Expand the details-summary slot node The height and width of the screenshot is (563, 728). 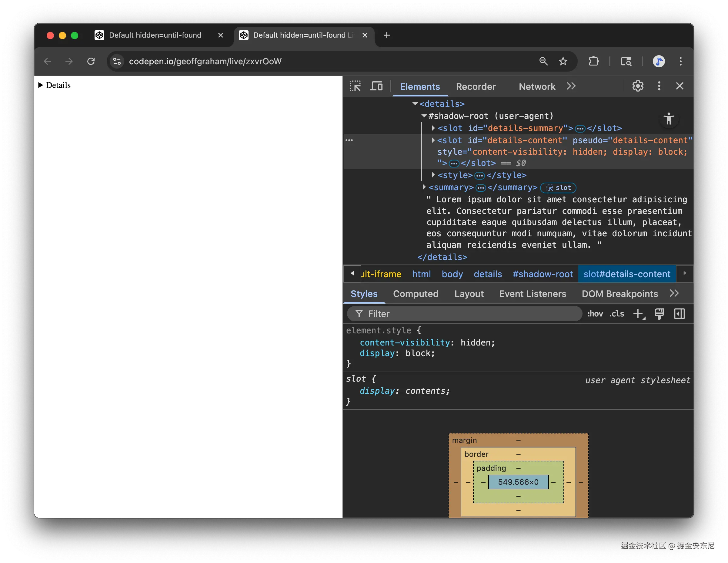pyautogui.click(x=433, y=128)
